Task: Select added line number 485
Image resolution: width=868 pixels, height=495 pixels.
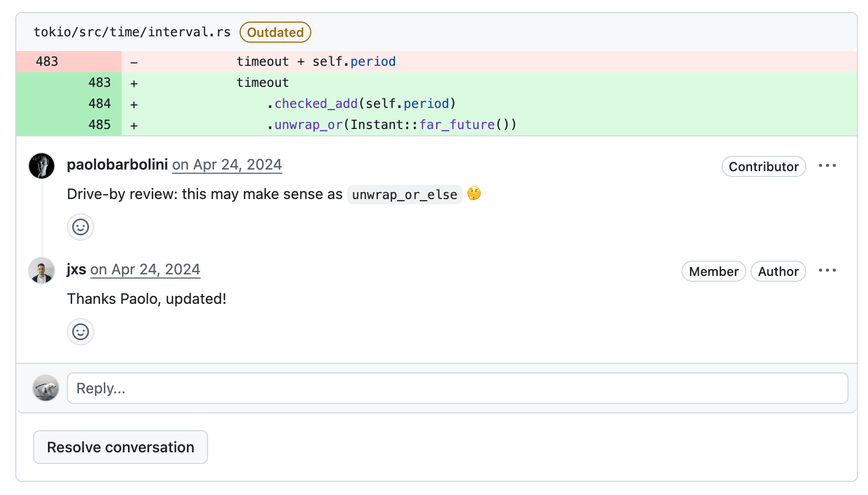Action: pos(100,125)
